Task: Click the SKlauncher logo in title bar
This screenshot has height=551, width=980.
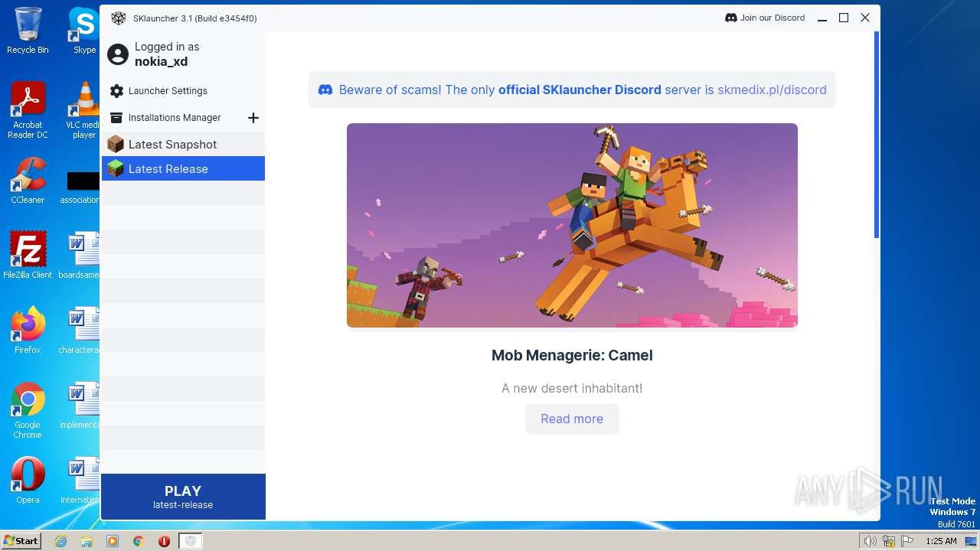Action: 118,18
